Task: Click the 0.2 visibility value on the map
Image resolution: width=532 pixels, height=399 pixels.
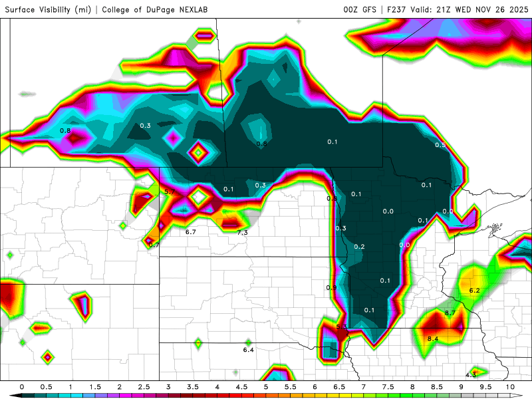Action: click(x=359, y=247)
